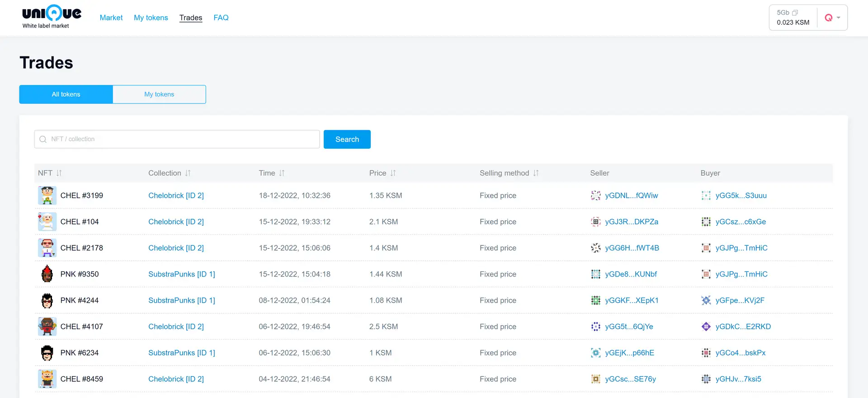
Task: Select the All tokens filter tab
Action: coord(66,94)
